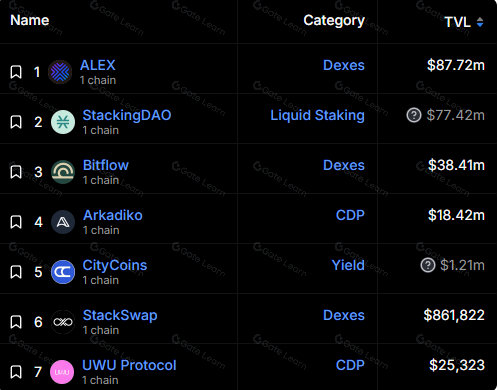Click the Category column header
Screen dimensions: 498x390
point(334,20)
